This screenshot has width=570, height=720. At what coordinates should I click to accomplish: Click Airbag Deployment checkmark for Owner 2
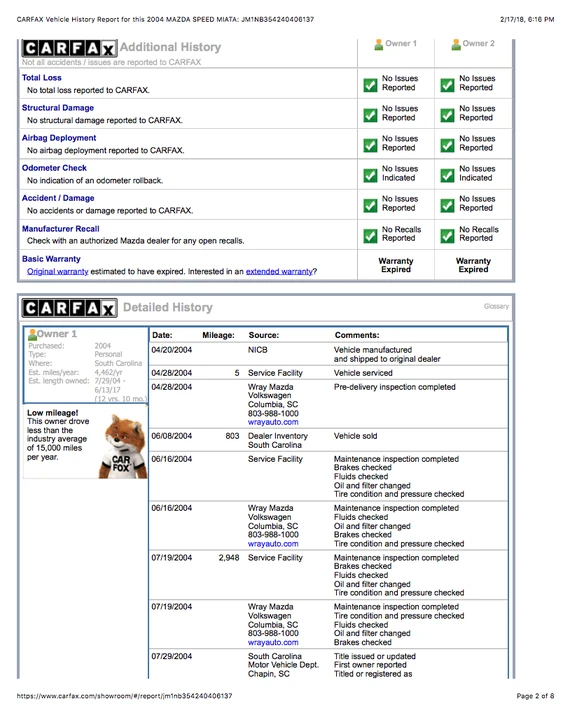pyautogui.click(x=447, y=146)
